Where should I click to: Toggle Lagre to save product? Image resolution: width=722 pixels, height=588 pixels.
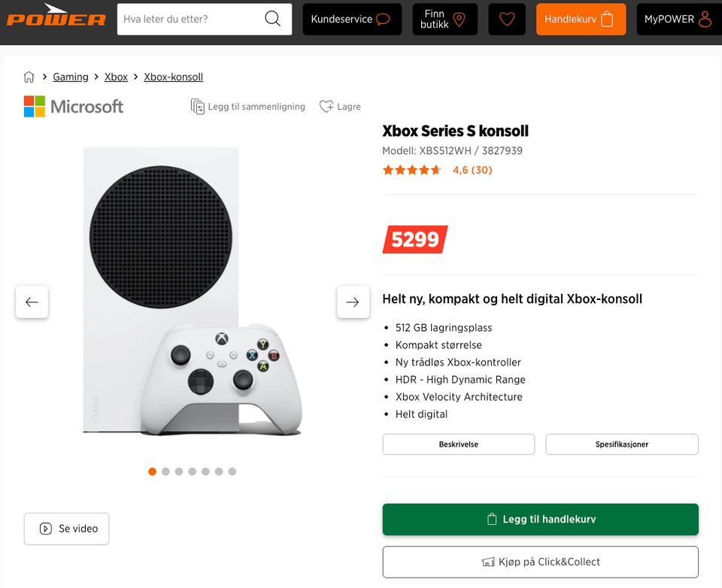tap(340, 107)
